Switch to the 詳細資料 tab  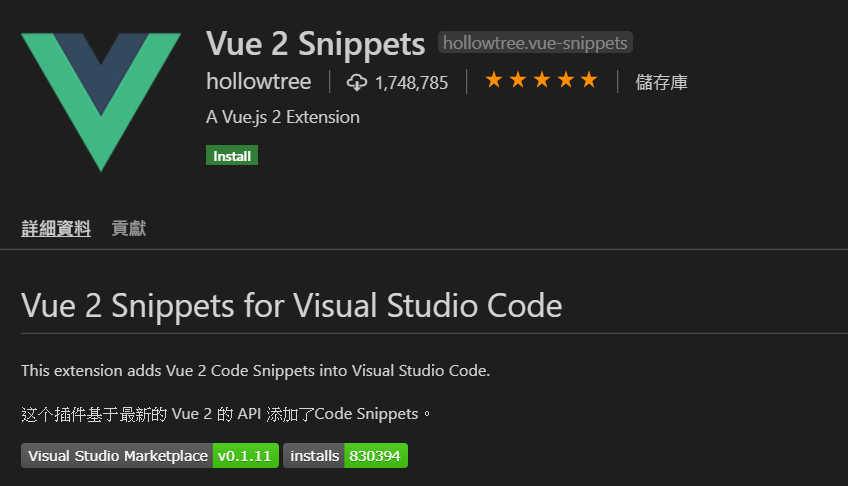(56, 229)
